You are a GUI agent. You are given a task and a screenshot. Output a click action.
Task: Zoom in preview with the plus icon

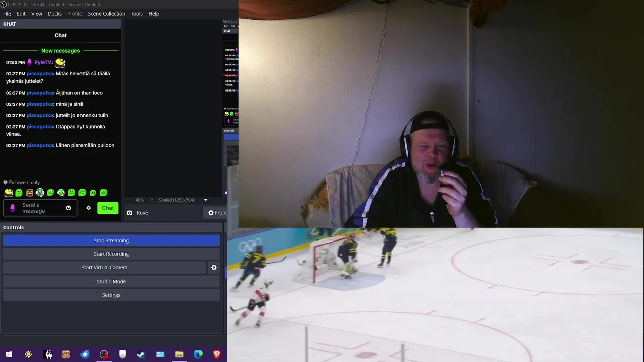coord(152,200)
